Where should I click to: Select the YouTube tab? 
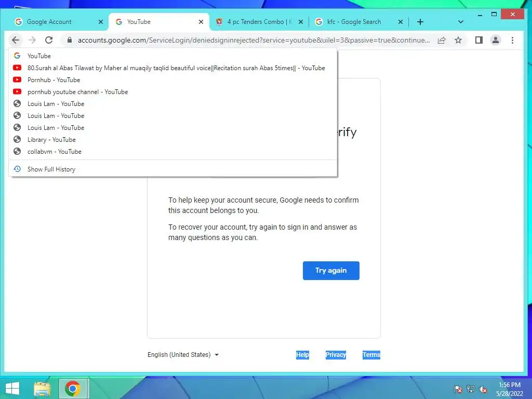159,22
